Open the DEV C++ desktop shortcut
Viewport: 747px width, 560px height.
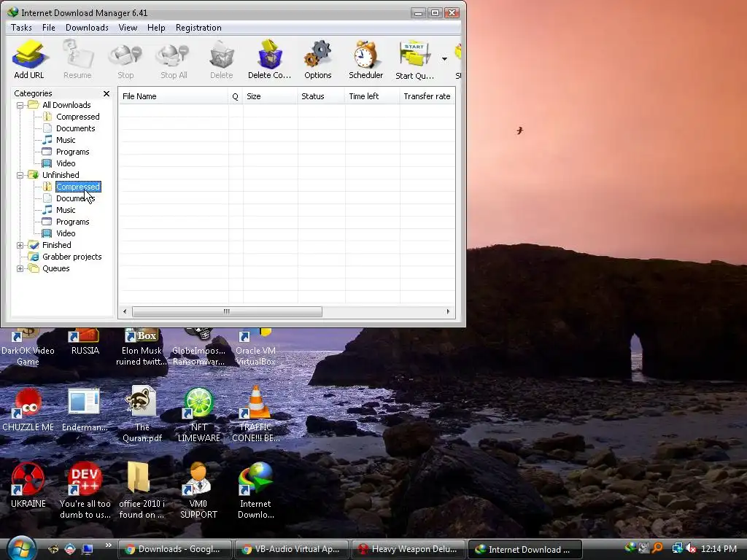(x=85, y=491)
